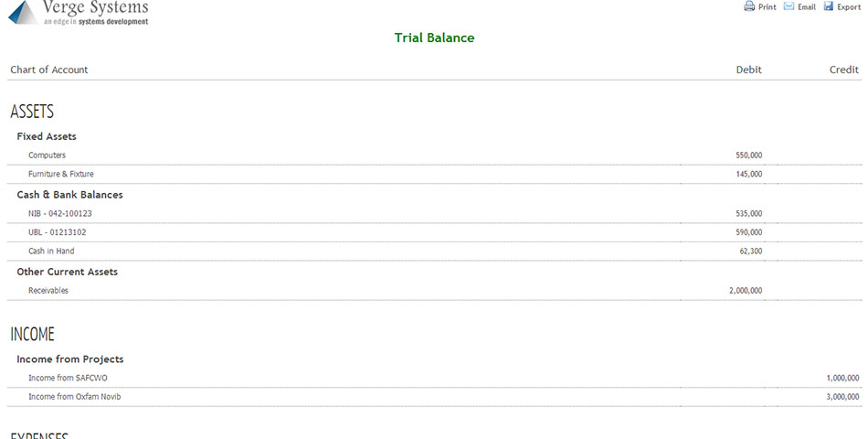Click the Fixed Assets group heading
The image size is (868, 439).
pyautogui.click(x=47, y=136)
